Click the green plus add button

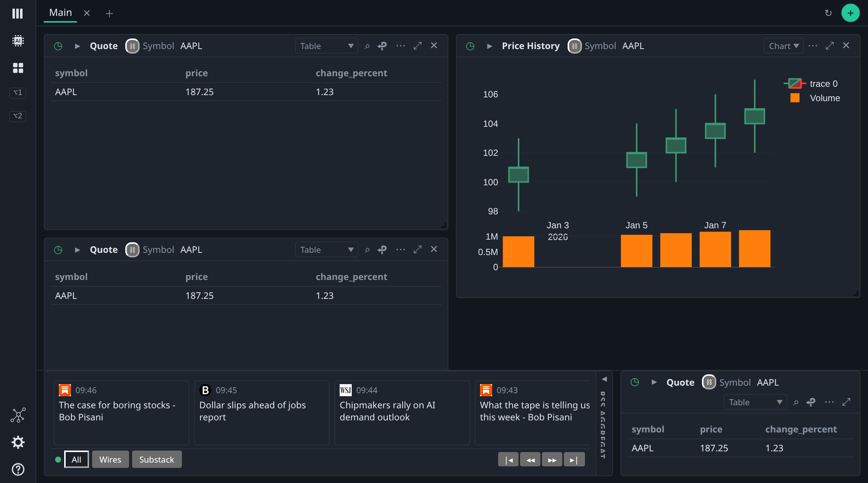[x=850, y=13]
